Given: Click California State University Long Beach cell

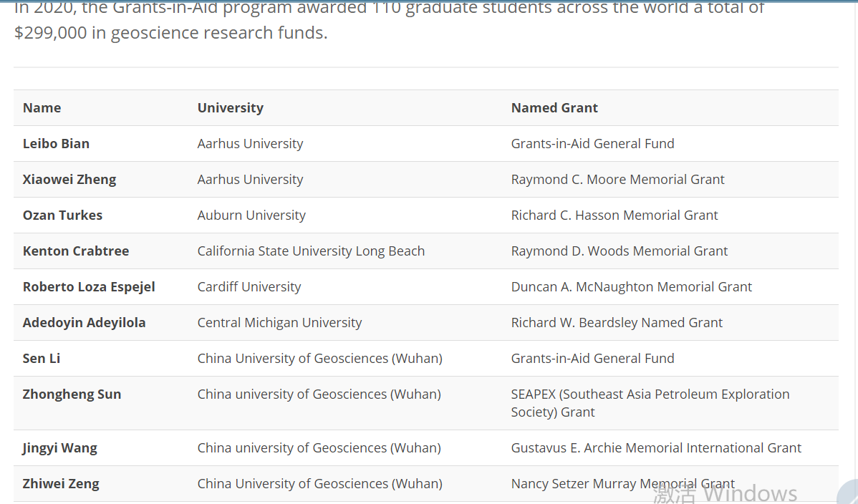Looking at the screenshot, I should click(x=311, y=251).
